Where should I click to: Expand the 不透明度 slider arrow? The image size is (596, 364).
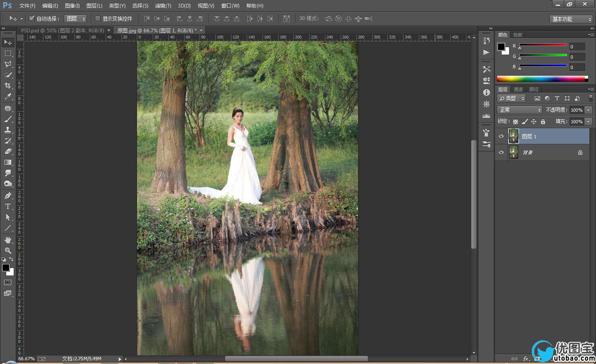tap(589, 110)
